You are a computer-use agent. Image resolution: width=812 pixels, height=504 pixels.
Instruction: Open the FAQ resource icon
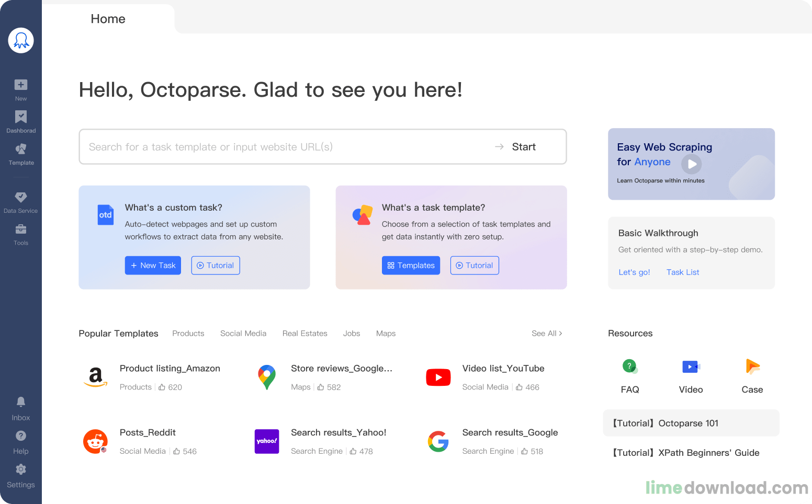tap(630, 367)
